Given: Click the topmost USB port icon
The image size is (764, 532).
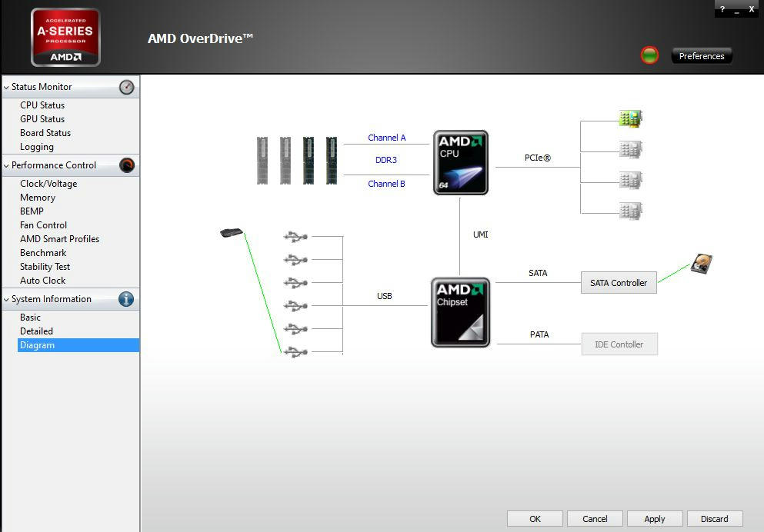Looking at the screenshot, I should point(295,237).
